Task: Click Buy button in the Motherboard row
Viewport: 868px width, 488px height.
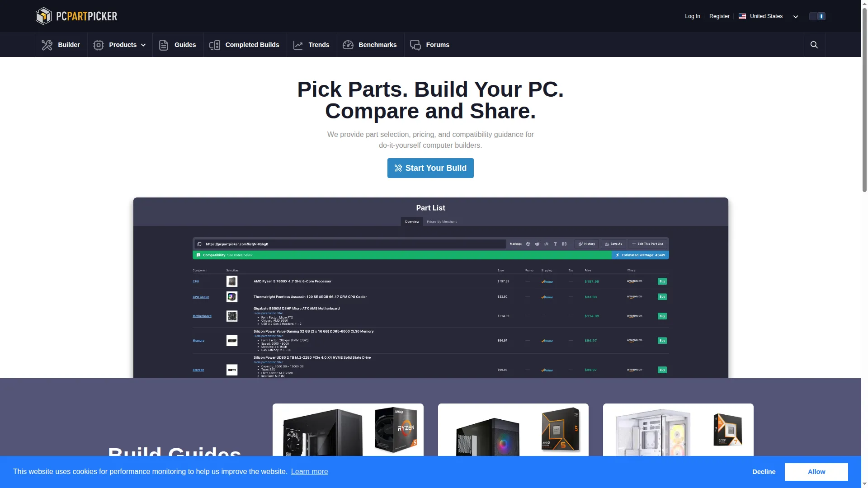Action: tap(662, 316)
